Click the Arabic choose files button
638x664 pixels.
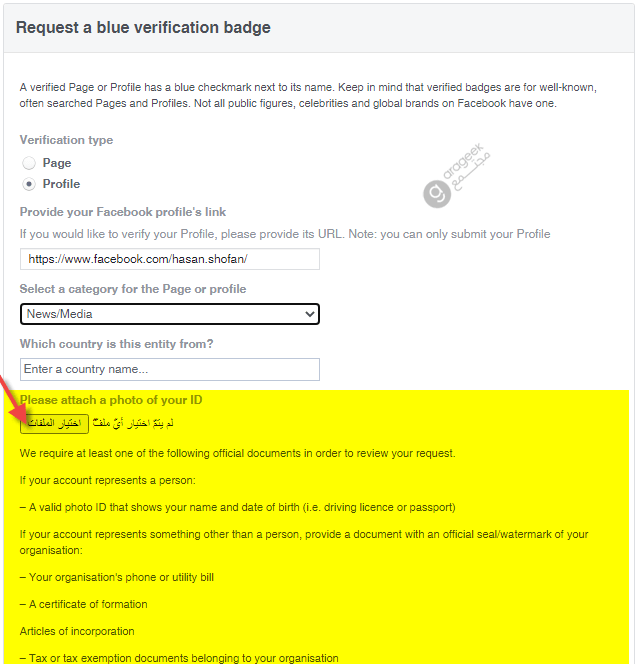pyautogui.click(x=54, y=423)
